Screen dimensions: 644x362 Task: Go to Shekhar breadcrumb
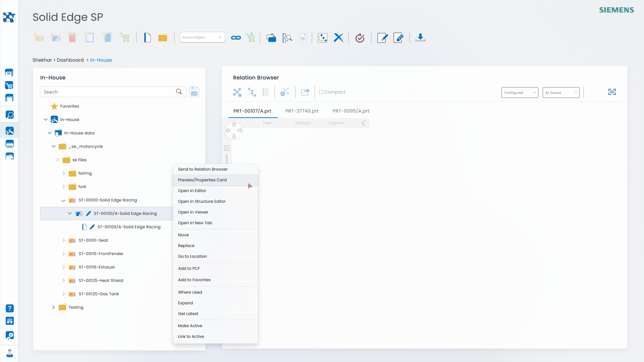[x=42, y=60]
